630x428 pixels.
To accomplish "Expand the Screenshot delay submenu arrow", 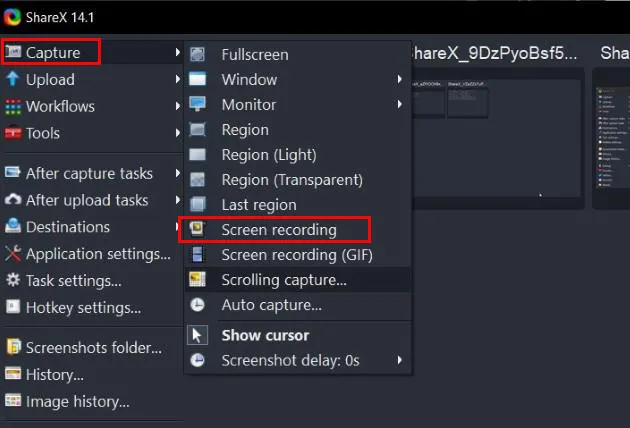I will (399, 360).
